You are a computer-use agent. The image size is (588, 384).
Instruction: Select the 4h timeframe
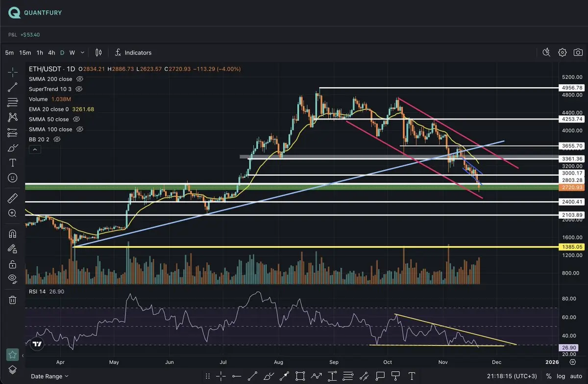51,52
